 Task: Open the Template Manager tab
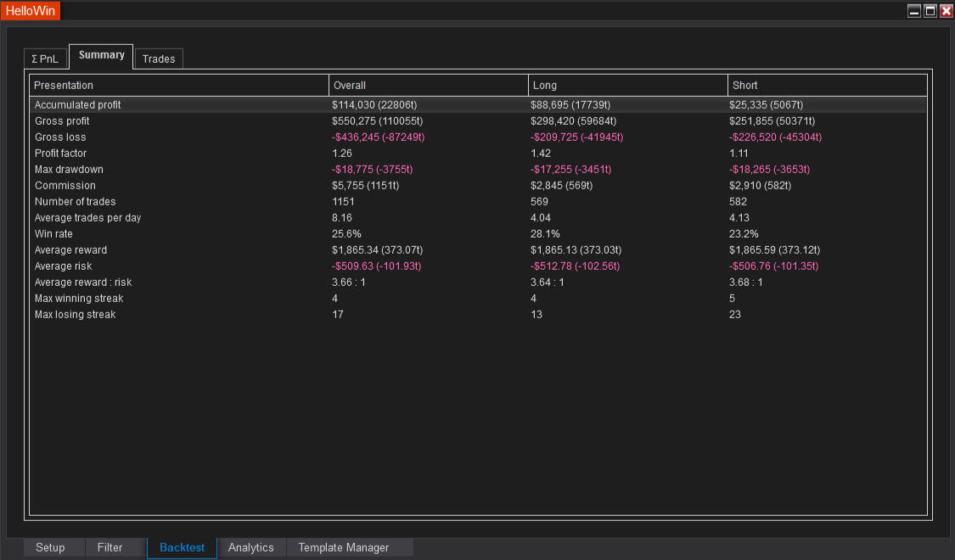click(x=344, y=547)
